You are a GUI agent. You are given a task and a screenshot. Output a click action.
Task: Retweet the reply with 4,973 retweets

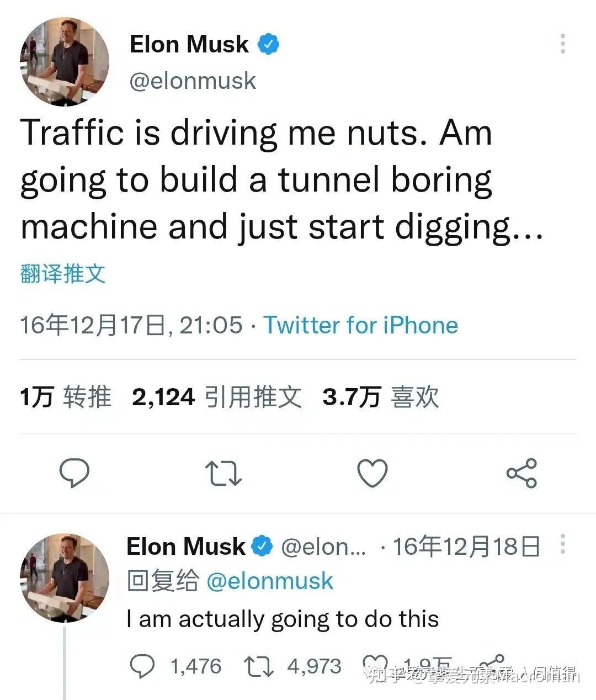258,666
